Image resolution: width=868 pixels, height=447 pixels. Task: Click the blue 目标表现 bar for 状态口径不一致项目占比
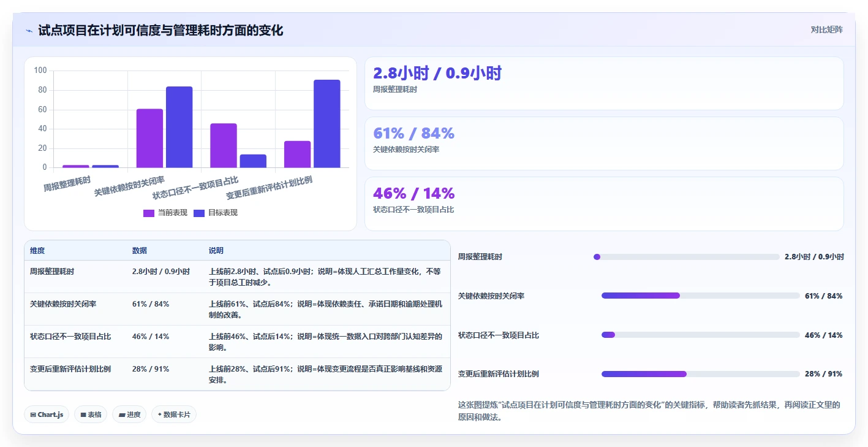coord(253,161)
